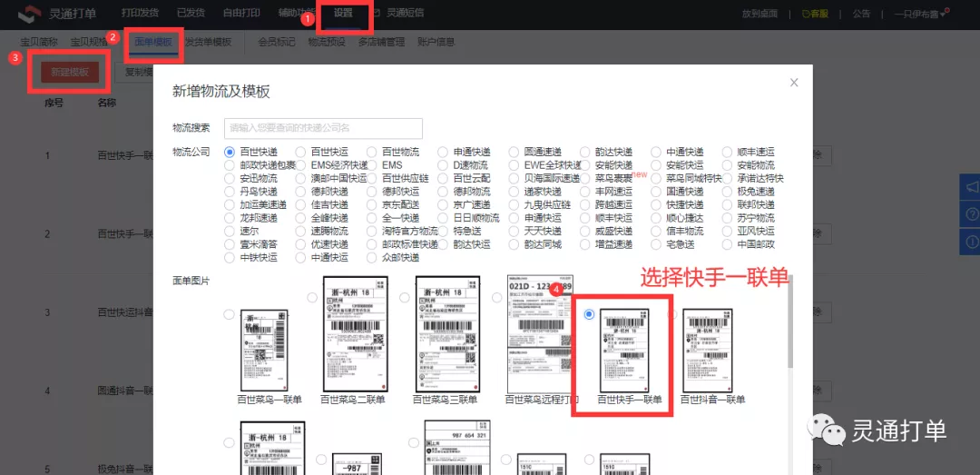The width and height of the screenshot is (980, 475).
Task: Select radio button beside 百世快手一联单 thumbnail
Action: coord(589,314)
